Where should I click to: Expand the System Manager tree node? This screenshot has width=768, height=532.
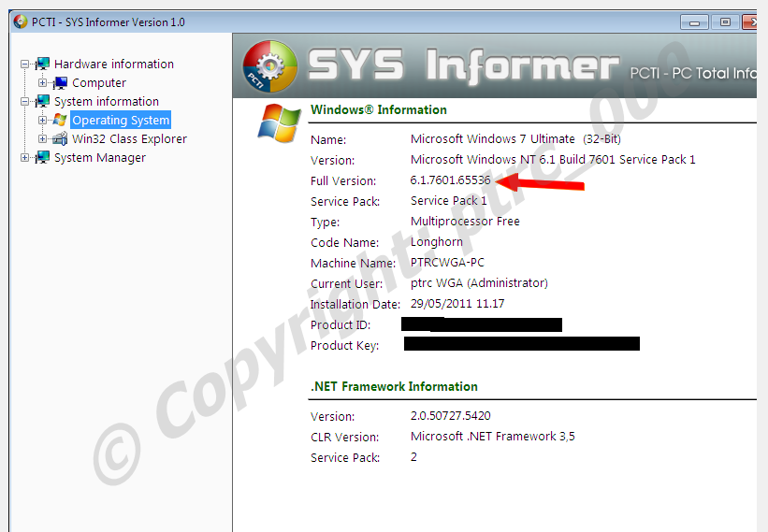click(24, 158)
